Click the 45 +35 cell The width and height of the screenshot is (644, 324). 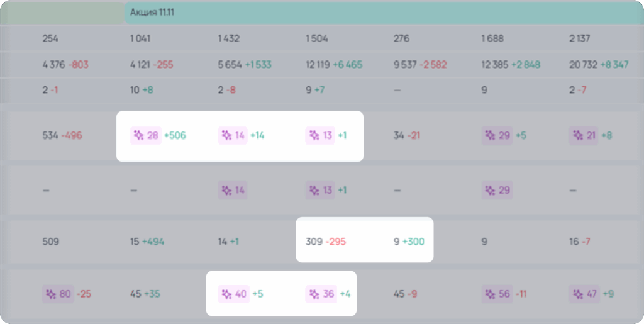(144, 294)
